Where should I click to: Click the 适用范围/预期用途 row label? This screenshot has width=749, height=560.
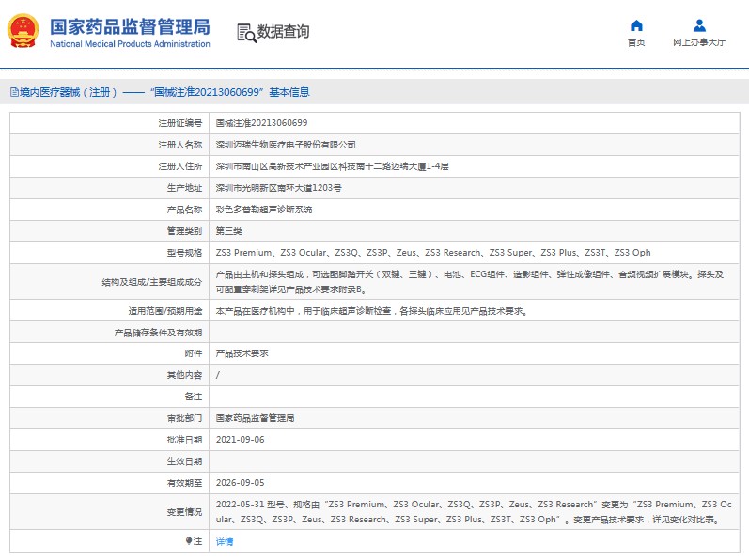point(165,311)
